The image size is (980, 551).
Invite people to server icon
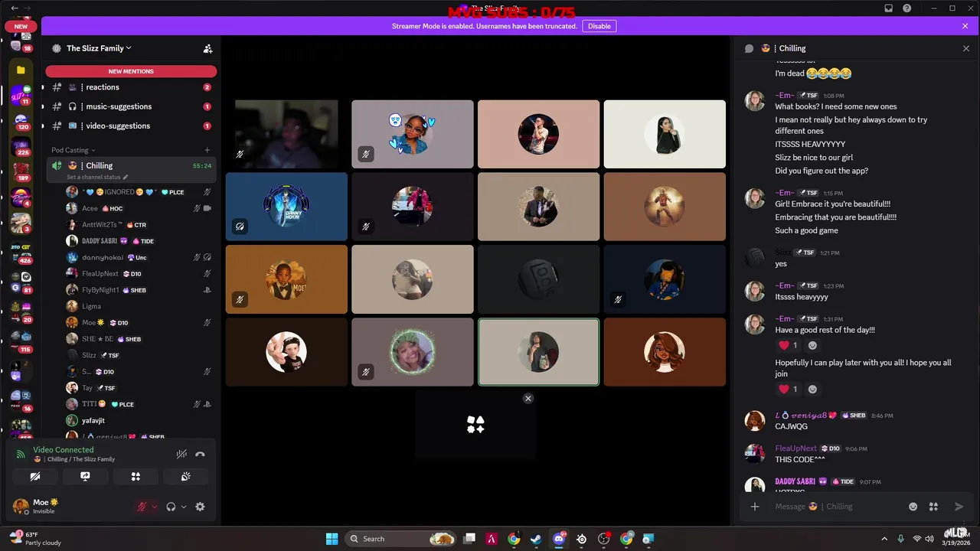[207, 48]
